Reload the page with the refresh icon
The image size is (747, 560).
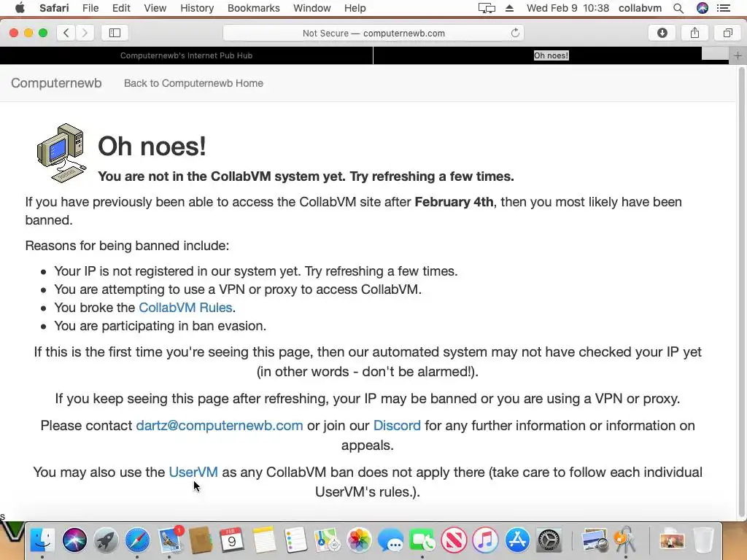click(x=515, y=33)
